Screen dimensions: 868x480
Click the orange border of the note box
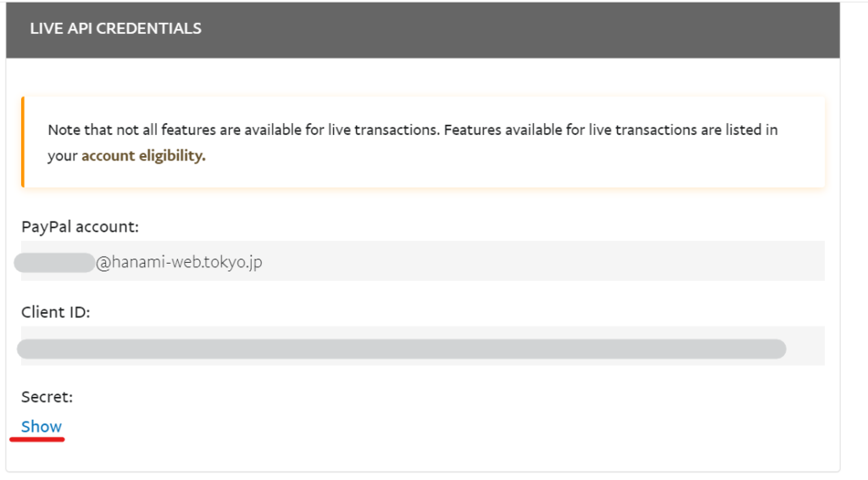click(23, 142)
